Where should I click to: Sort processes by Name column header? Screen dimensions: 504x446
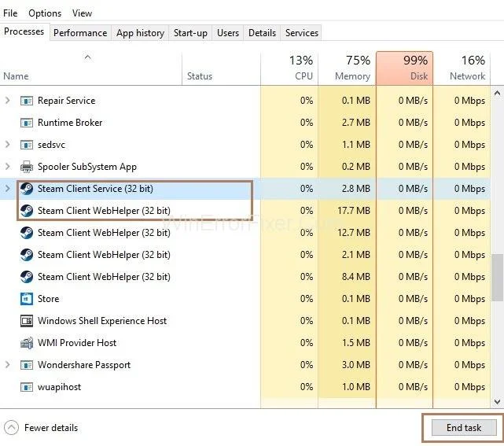(x=91, y=69)
